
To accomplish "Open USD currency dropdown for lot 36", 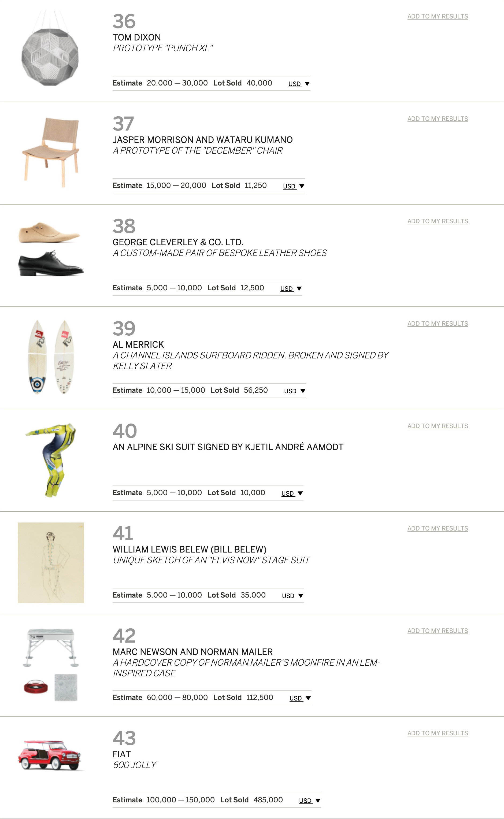I will (299, 84).
